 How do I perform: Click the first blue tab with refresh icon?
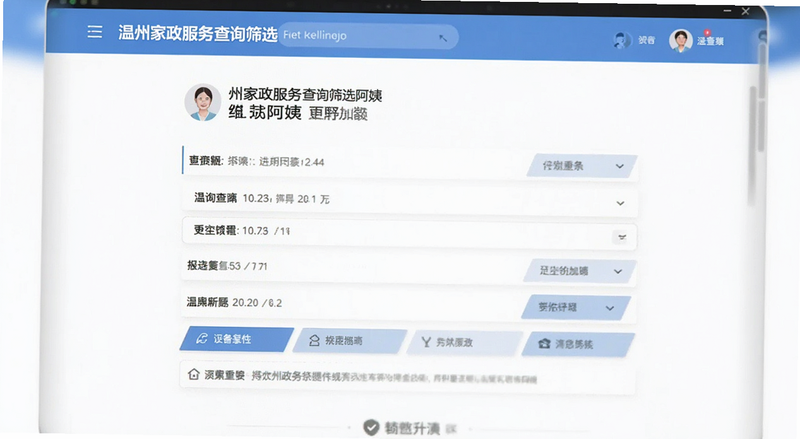(x=237, y=339)
